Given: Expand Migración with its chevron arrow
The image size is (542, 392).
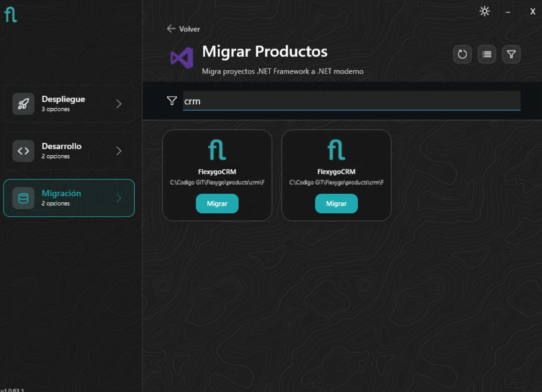Looking at the screenshot, I should 119,198.
